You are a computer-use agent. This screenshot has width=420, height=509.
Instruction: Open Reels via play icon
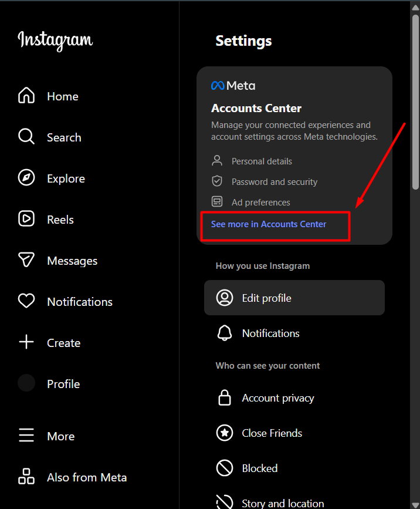[x=26, y=219]
